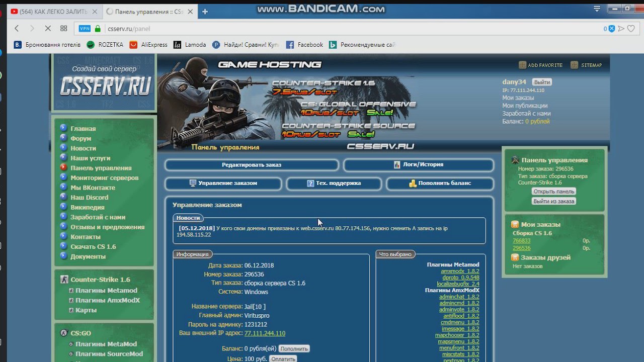The width and height of the screenshot is (644, 362).
Task: Click the Выйти из заказа button
Action: [x=553, y=201]
